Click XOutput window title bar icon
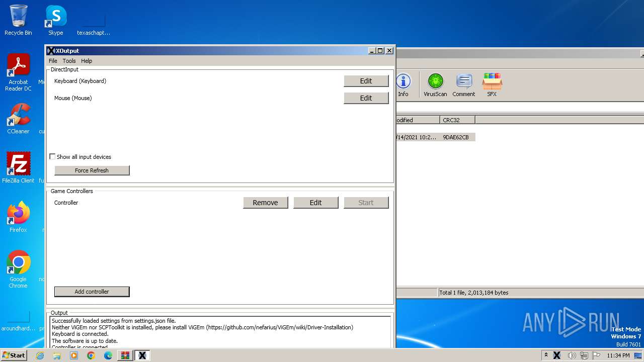 (x=50, y=51)
